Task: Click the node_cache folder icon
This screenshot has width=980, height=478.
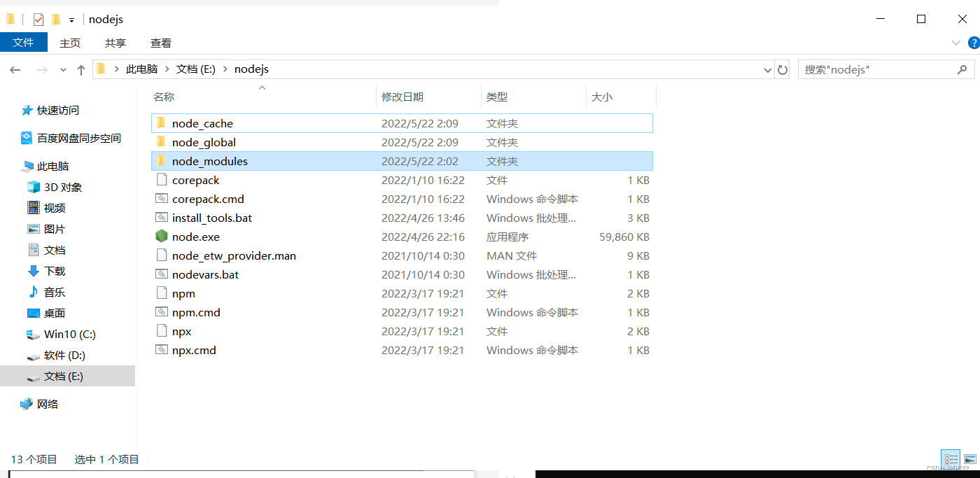Action: pyautogui.click(x=162, y=123)
